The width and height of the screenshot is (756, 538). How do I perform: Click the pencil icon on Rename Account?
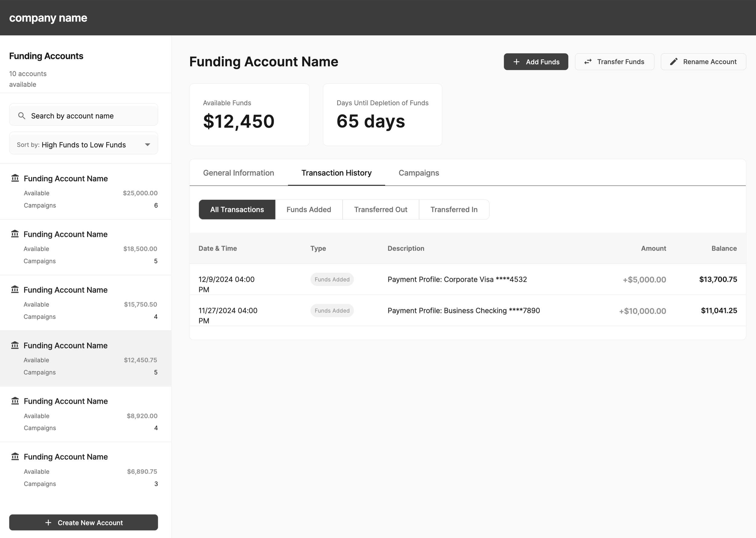click(674, 61)
